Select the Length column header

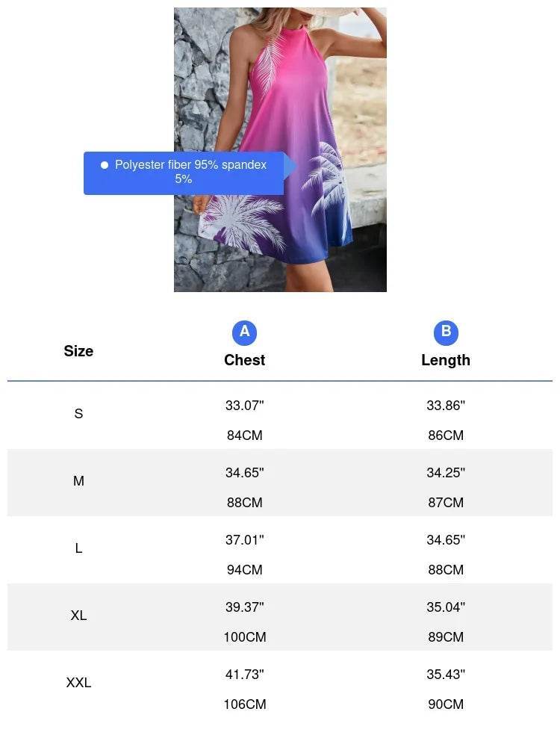[x=446, y=360]
